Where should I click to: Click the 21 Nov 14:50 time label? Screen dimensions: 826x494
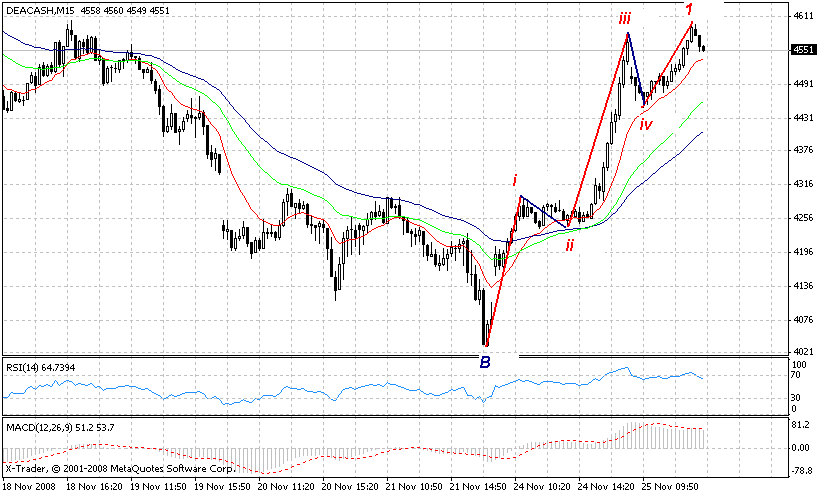479,487
